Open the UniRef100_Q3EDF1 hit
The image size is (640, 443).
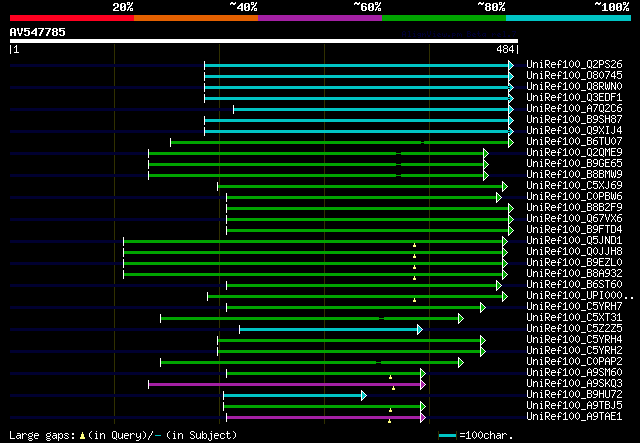[x=574, y=98]
